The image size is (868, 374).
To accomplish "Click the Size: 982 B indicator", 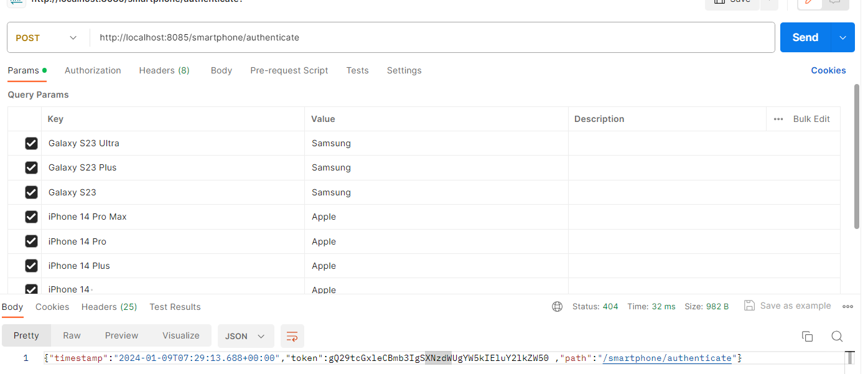I will coord(706,306).
